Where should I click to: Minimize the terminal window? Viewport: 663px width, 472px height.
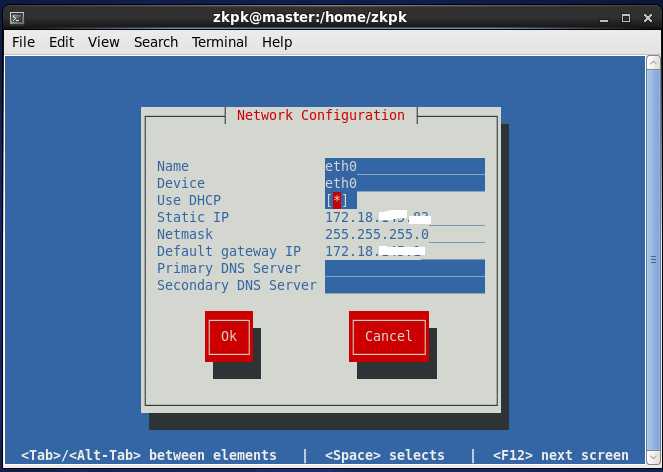coord(604,18)
